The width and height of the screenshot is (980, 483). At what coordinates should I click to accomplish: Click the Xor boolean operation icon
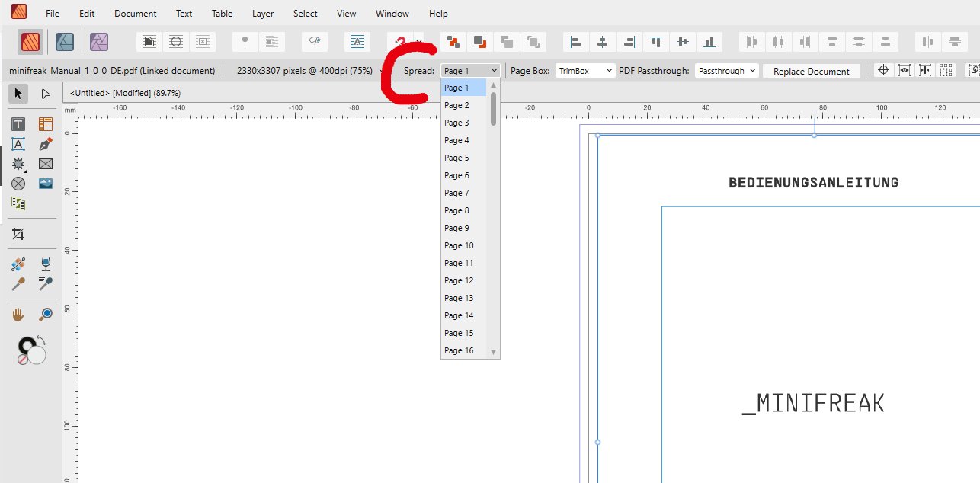point(533,42)
